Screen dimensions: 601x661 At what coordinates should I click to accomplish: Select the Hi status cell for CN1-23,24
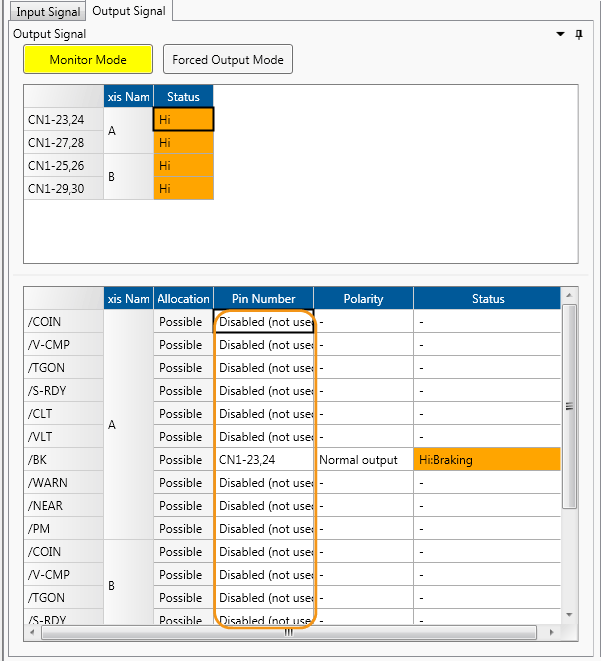[183, 119]
